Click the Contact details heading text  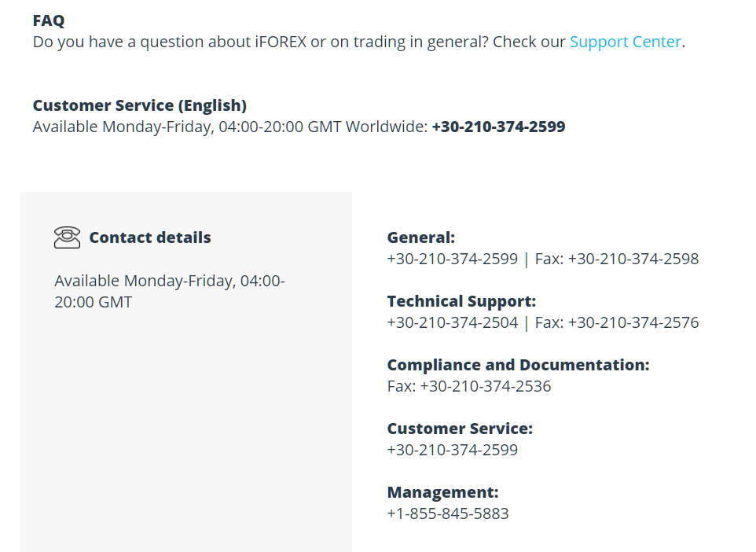click(150, 237)
